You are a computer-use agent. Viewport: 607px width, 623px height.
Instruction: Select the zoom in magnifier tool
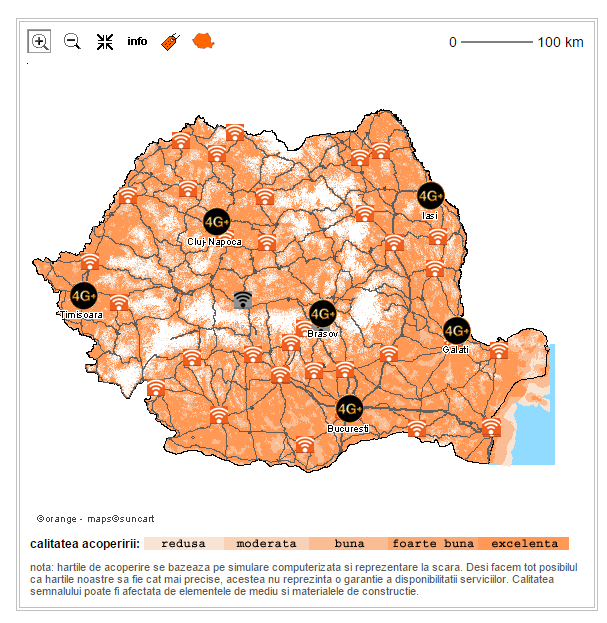point(40,41)
